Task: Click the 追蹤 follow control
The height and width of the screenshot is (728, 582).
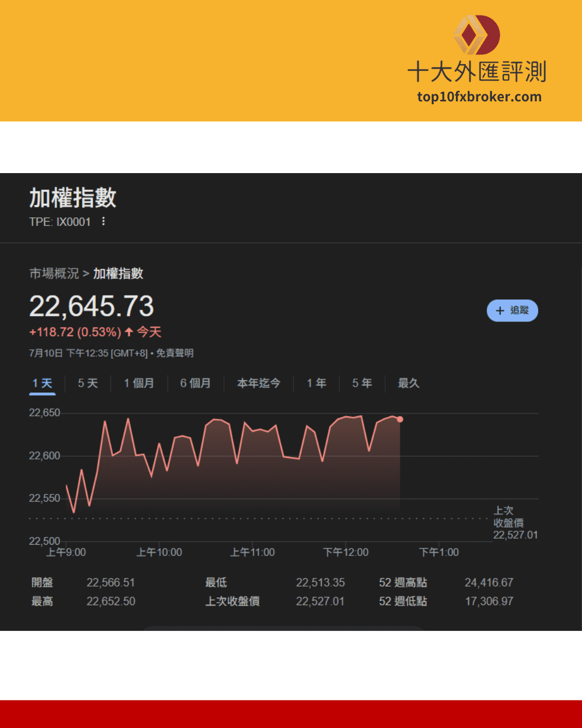Action: (512, 311)
